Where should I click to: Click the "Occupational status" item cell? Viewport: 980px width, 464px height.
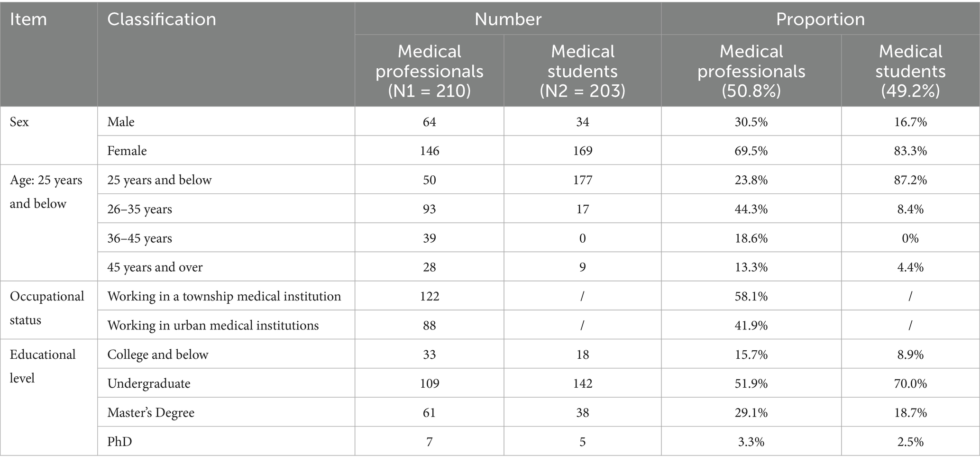[47, 308]
